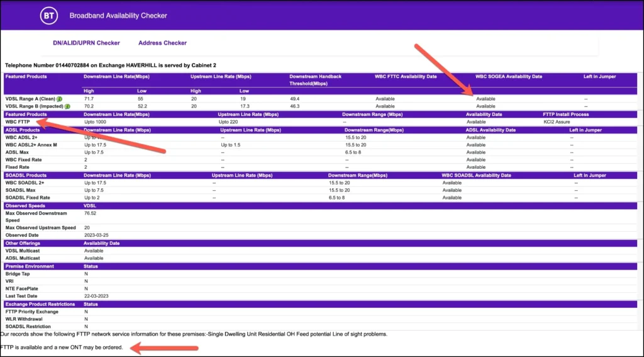Click the Premise Environment section header
Image resolution: width=644 pixels, height=357 pixels.
[x=30, y=266]
